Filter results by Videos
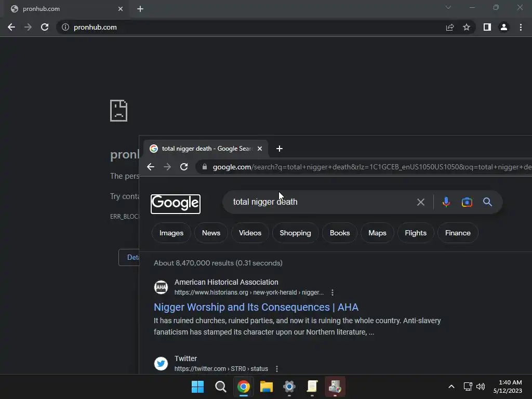532x399 pixels. (250, 233)
